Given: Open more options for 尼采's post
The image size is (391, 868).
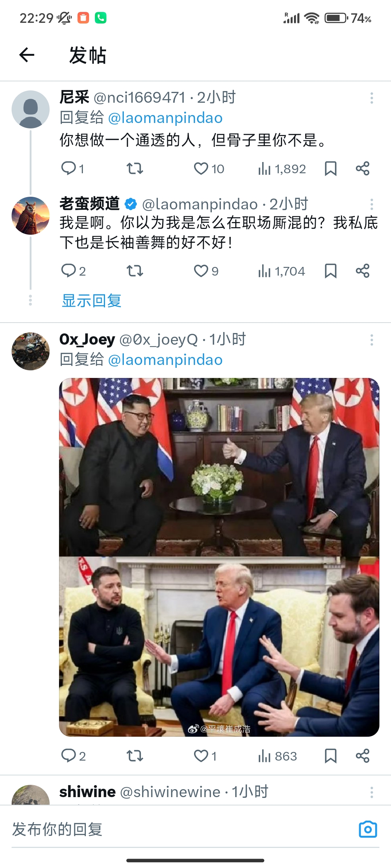Looking at the screenshot, I should pos(371,98).
